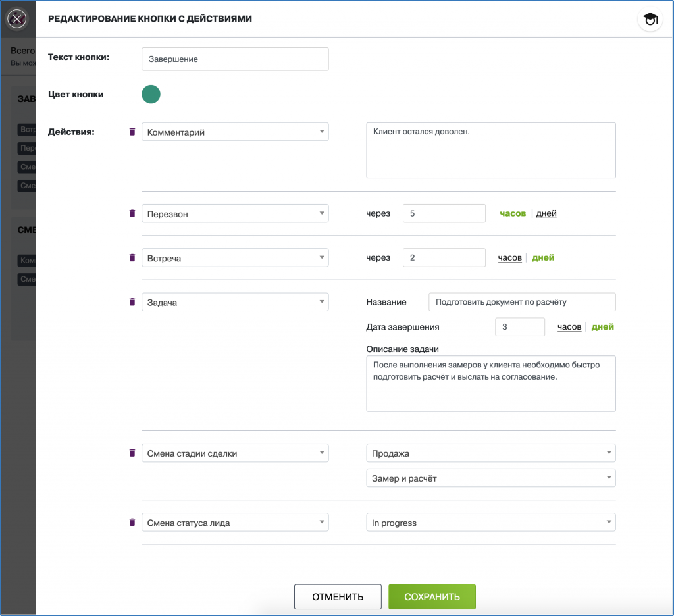
Task: Expand the Продажа pipeline dropdown
Action: [490, 453]
